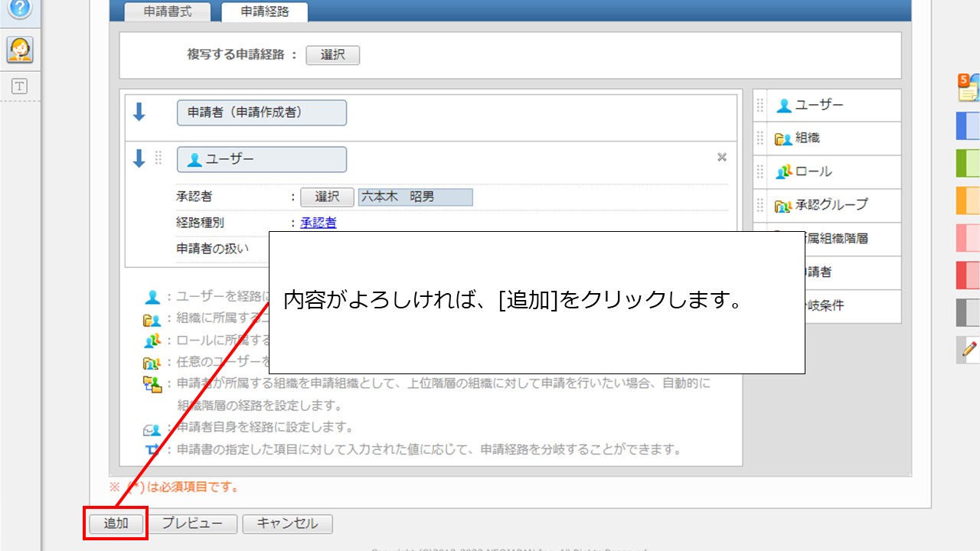Select the ユーザー route step header box

[262, 159]
